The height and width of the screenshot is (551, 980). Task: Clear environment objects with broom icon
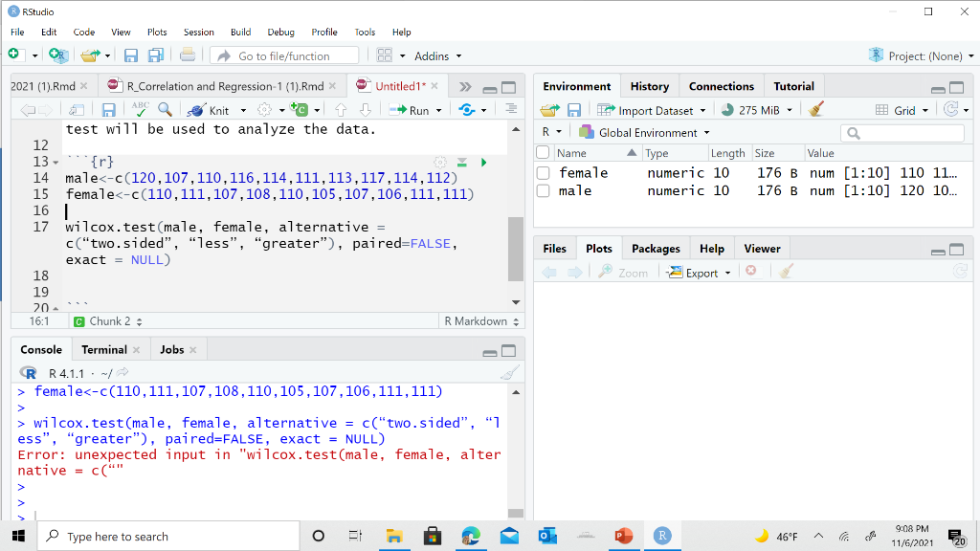[815, 110]
